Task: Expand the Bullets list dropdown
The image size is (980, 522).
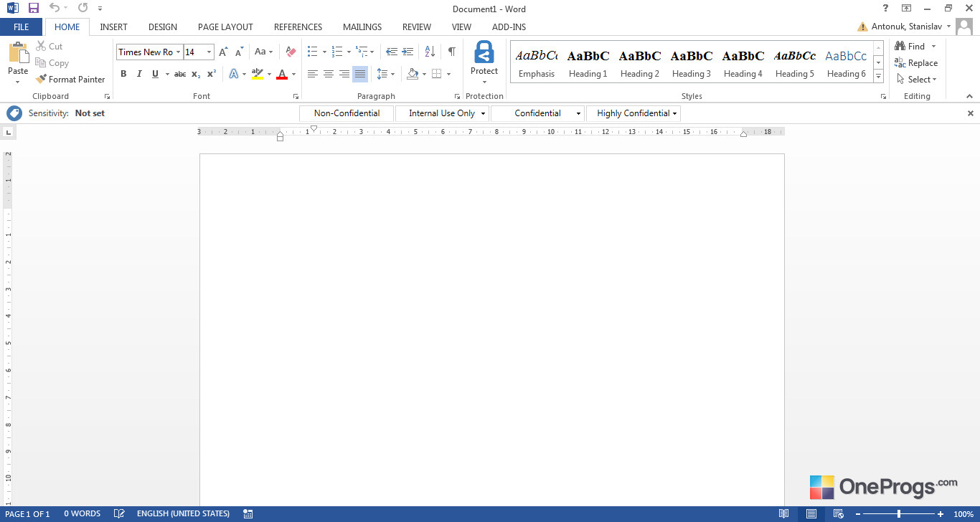Action: 324,52
